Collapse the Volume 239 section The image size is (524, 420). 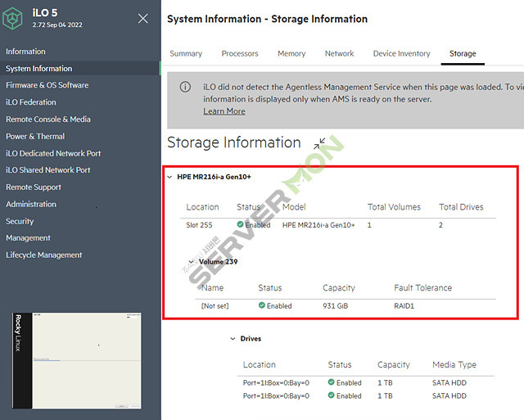(191, 262)
